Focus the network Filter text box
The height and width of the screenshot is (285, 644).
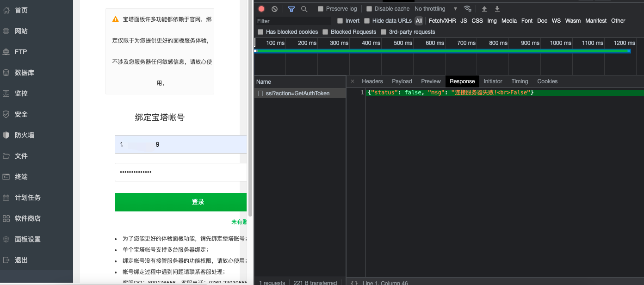[293, 21]
